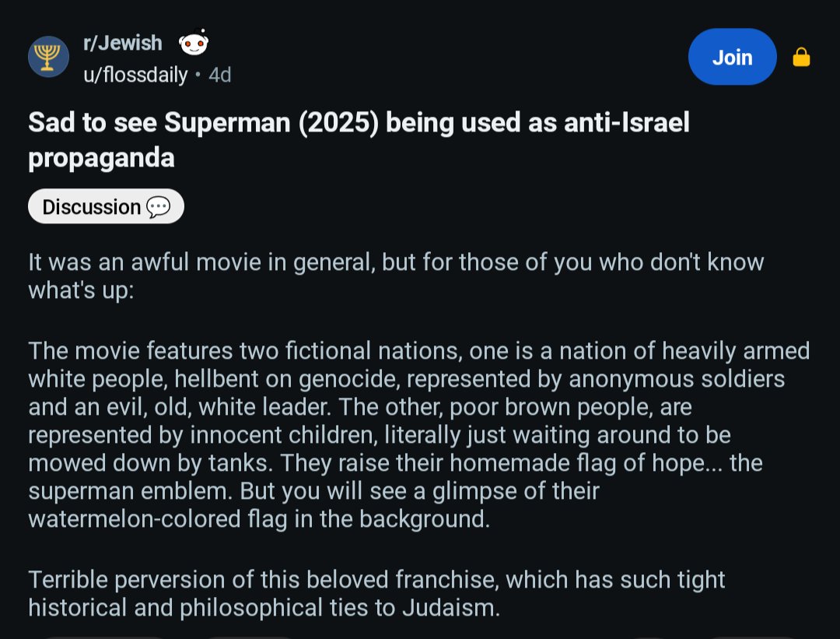Screen dimensions: 840x639
Task: Click the yellow locked-post padlock icon
Action: tap(800, 58)
